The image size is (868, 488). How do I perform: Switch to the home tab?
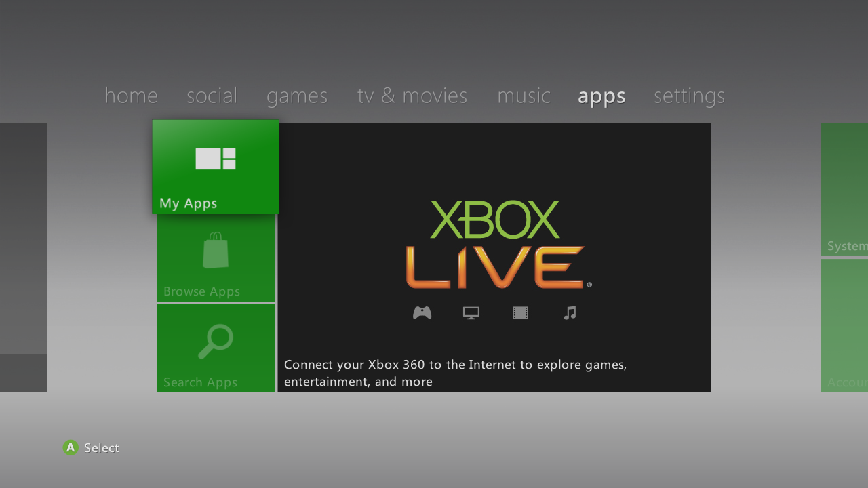pyautogui.click(x=131, y=96)
